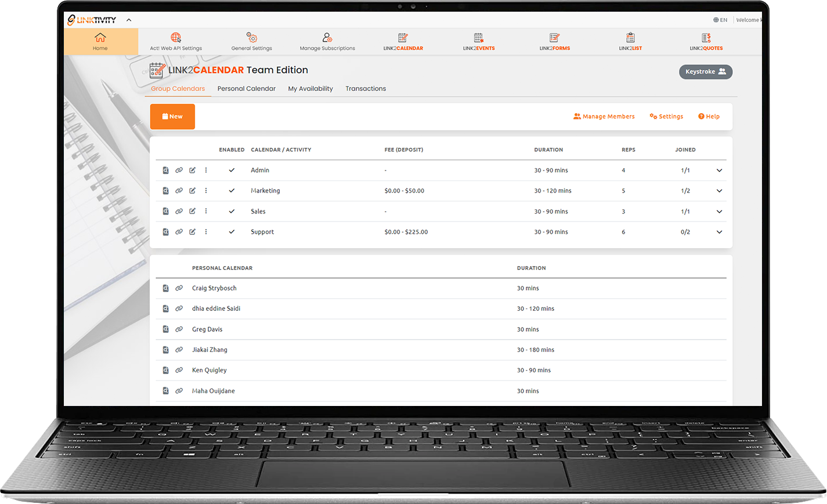
Task: Preview the Sales calendar icon
Action: [x=165, y=212]
